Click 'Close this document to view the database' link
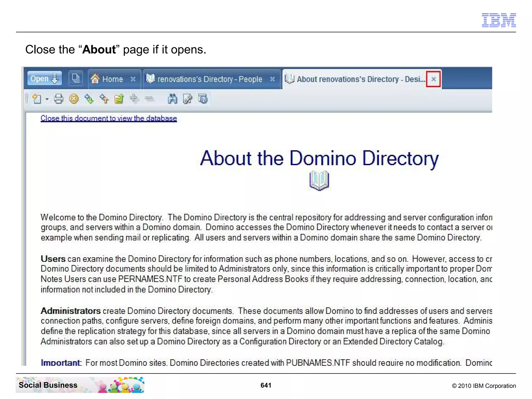The width and height of the screenshot is (532, 399). (x=109, y=118)
